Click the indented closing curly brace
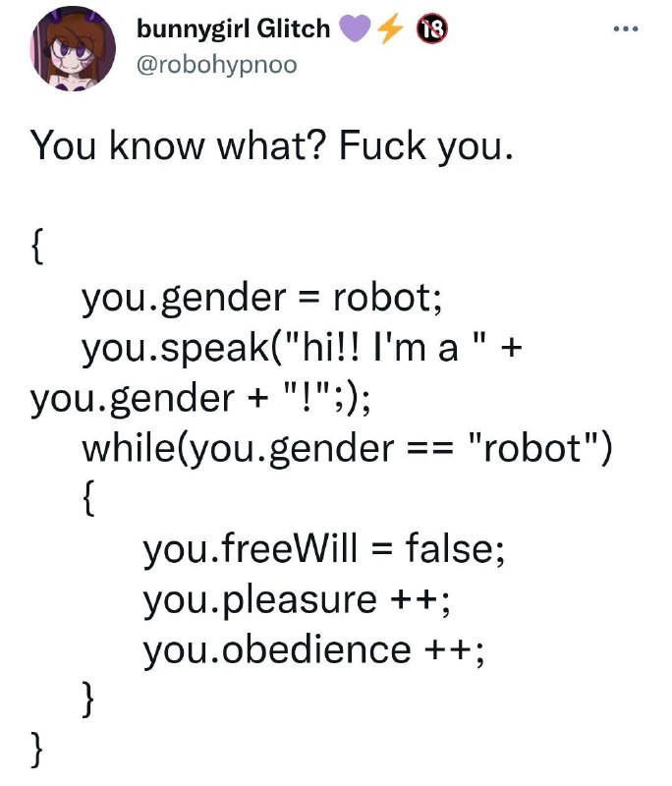This screenshot has width=672, height=786. pos(88,699)
